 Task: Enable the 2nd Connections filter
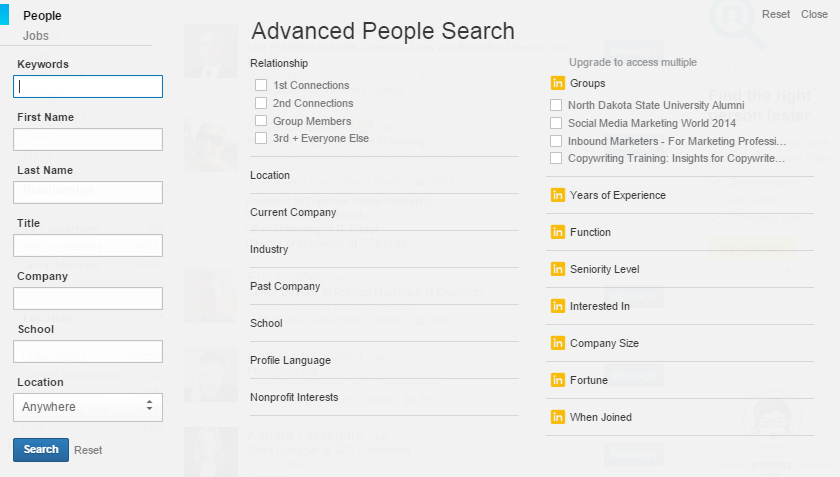click(x=261, y=103)
